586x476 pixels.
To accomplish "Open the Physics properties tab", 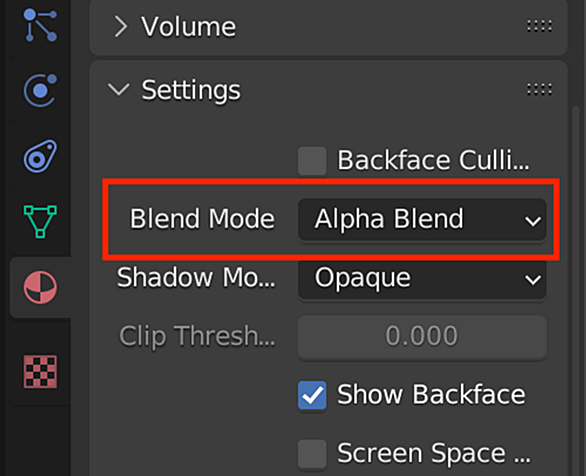I will coord(40,90).
